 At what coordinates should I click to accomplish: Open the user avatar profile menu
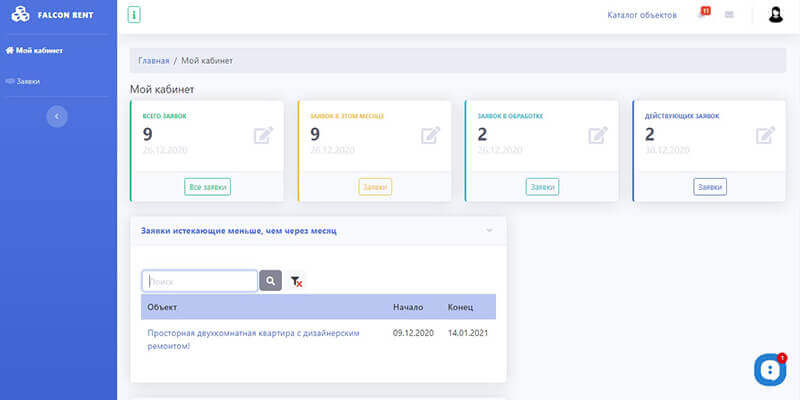[776, 15]
